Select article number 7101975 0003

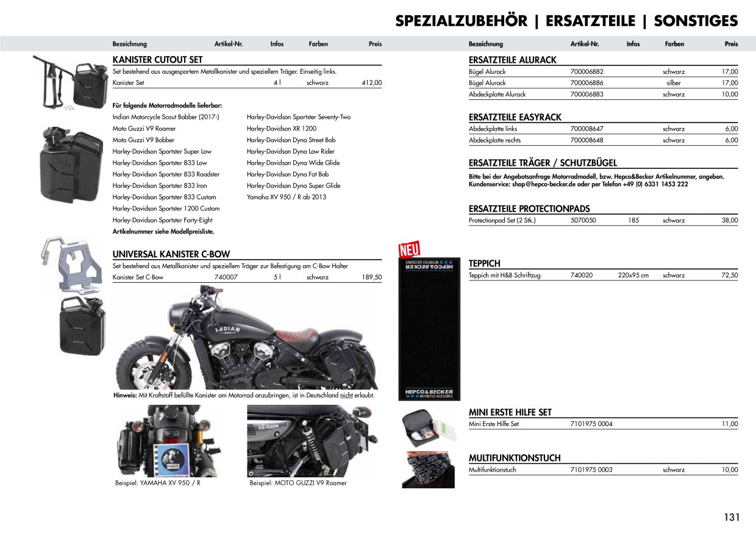[x=591, y=470]
